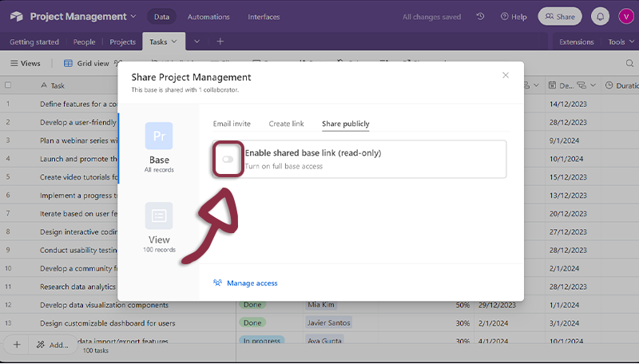The height and width of the screenshot is (364, 639).
Task: Expand the table list chevron beside Tasks
Action: click(x=197, y=42)
